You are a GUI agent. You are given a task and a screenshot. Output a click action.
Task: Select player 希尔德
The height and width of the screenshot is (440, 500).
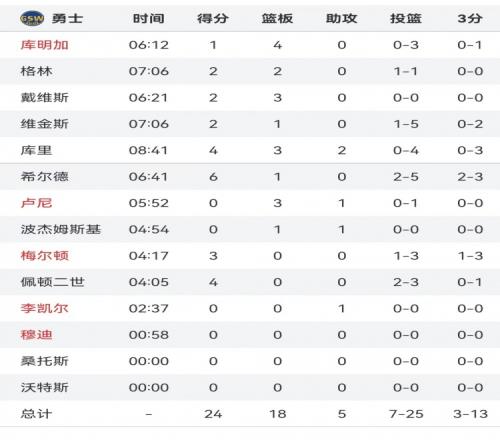pos(45,177)
